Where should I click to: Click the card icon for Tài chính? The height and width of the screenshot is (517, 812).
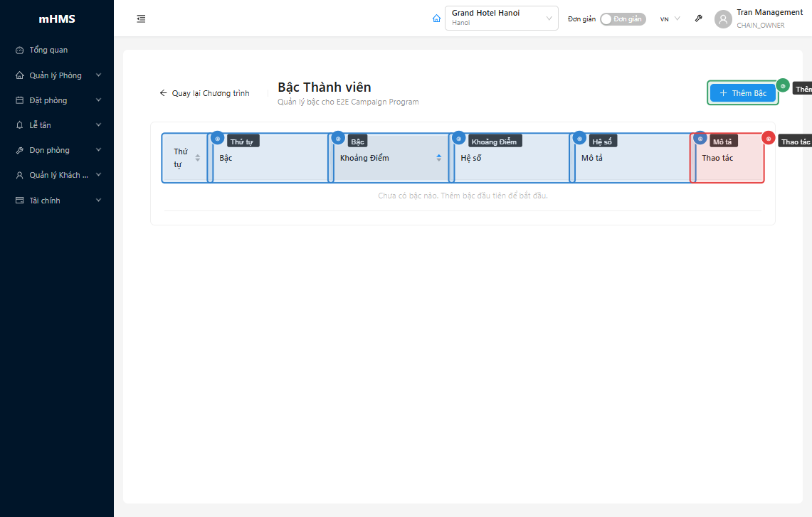click(x=20, y=201)
